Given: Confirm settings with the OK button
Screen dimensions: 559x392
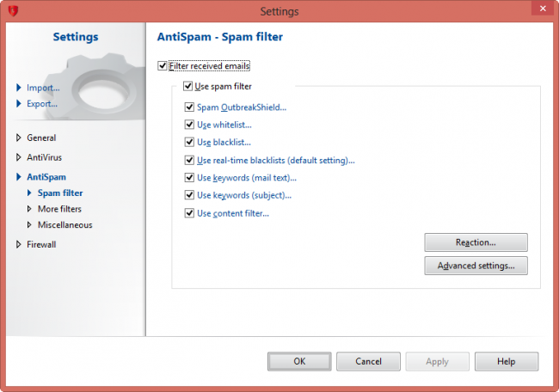Looking at the screenshot, I should pos(299,362).
